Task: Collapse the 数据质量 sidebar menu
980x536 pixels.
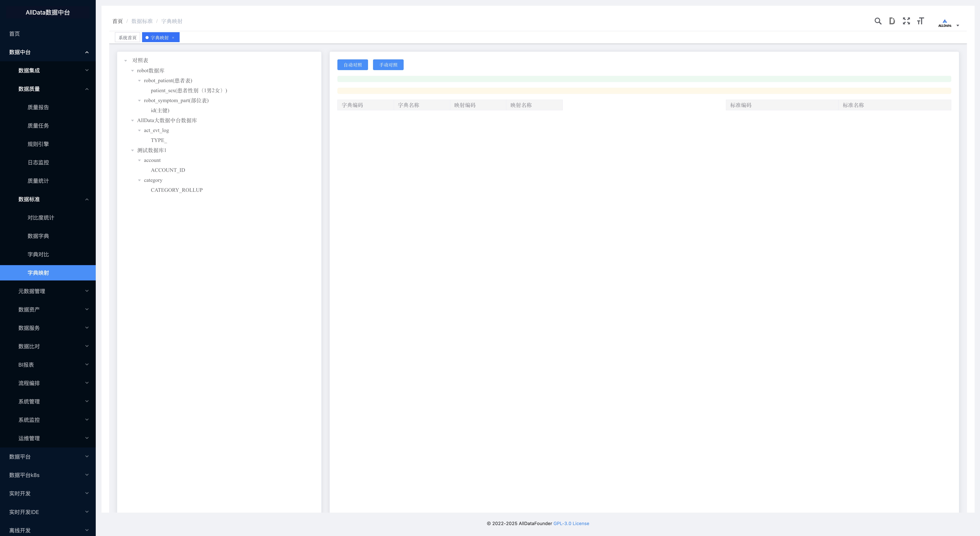Action: click(48, 89)
